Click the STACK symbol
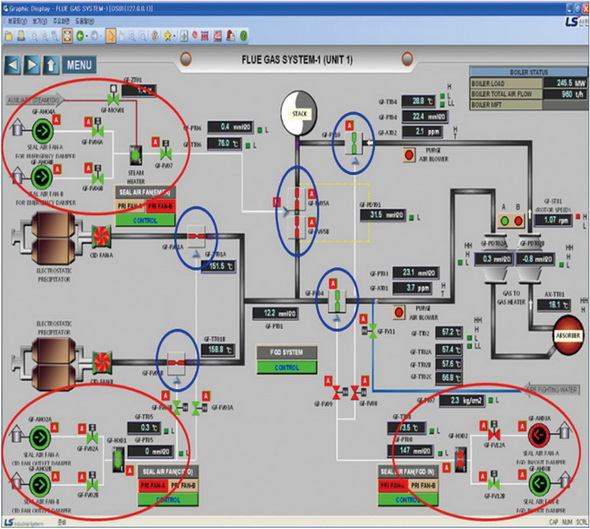Image resolution: width=590 pixels, height=529 pixels. point(299,113)
